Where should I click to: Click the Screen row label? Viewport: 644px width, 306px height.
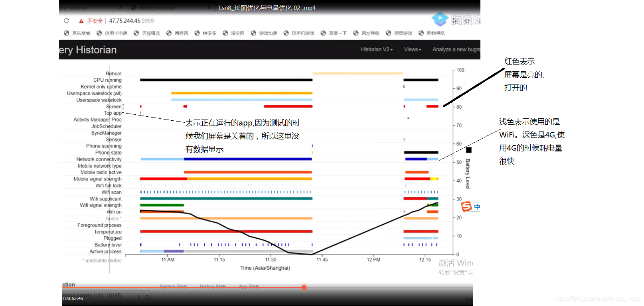pos(114,106)
